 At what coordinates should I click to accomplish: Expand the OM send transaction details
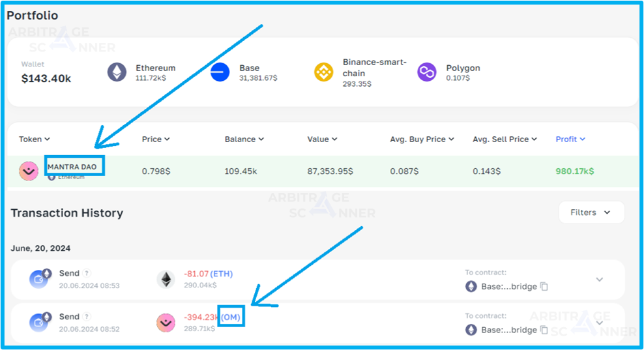[600, 323]
